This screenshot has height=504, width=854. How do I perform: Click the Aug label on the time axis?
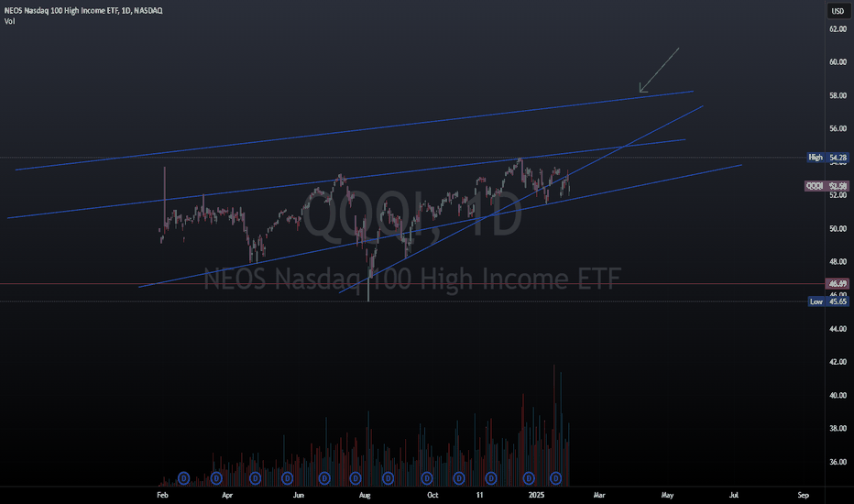click(x=365, y=495)
